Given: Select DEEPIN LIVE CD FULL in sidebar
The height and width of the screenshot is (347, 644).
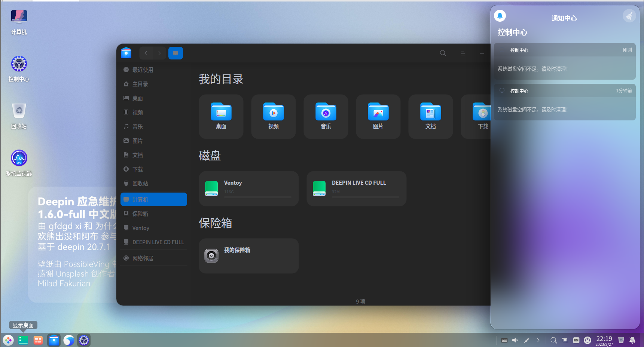Looking at the screenshot, I should coord(154,242).
